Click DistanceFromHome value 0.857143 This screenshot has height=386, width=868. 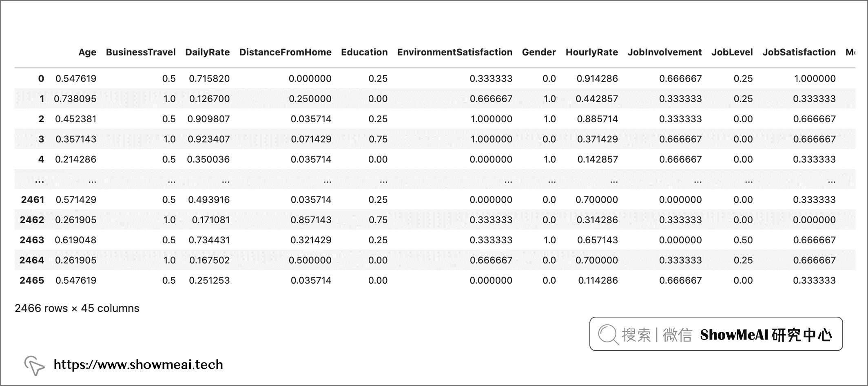pyautogui.click(x=311, y=220)
